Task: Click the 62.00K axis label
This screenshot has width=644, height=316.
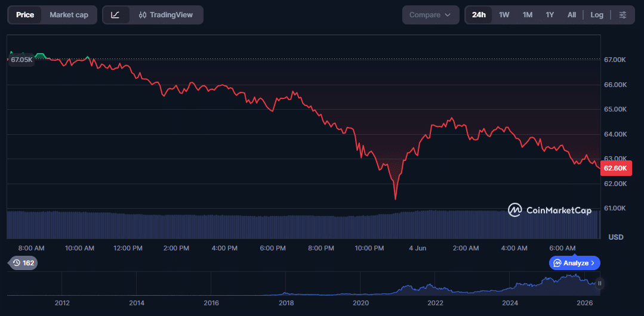Action: coord(615,184)
